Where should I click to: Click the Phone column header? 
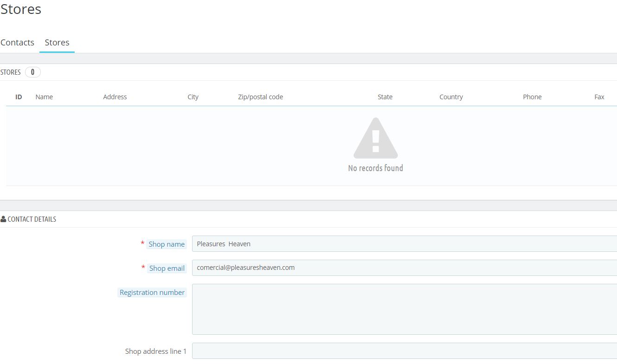pyautogui.click(x=532, y=97)
